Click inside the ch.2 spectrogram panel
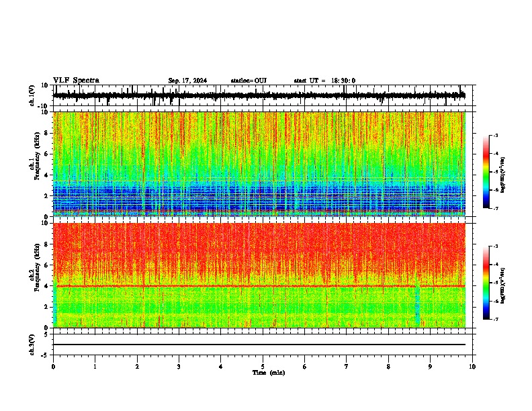 coord(259,275)
